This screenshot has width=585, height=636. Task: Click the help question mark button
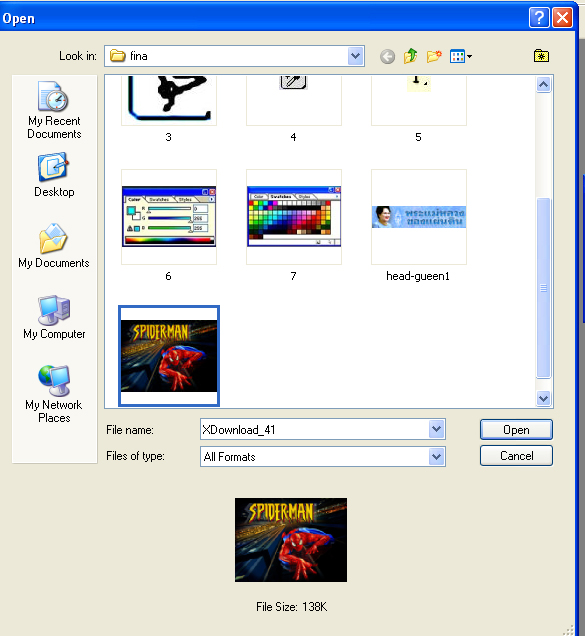[x=539, y=18]
